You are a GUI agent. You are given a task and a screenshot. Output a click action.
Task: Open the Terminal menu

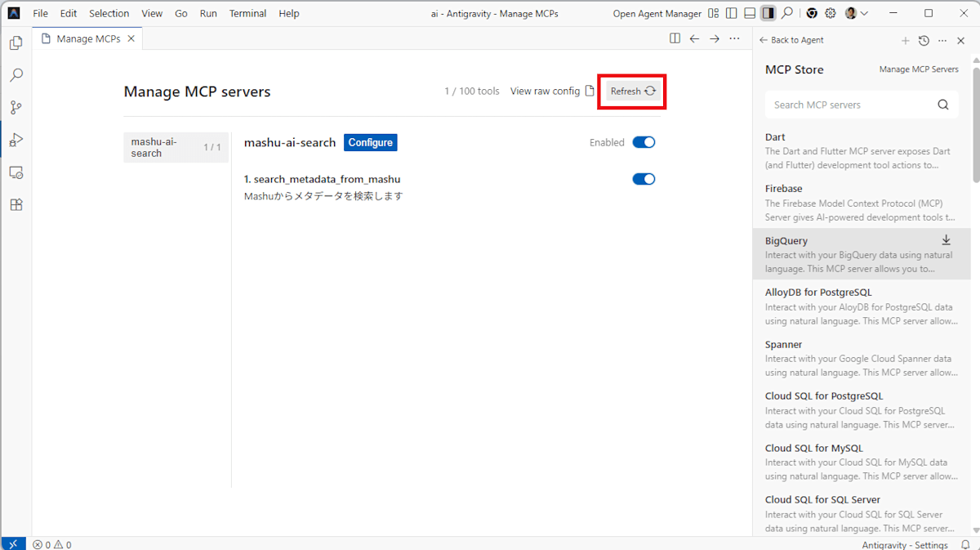click(x=247, y=13)
